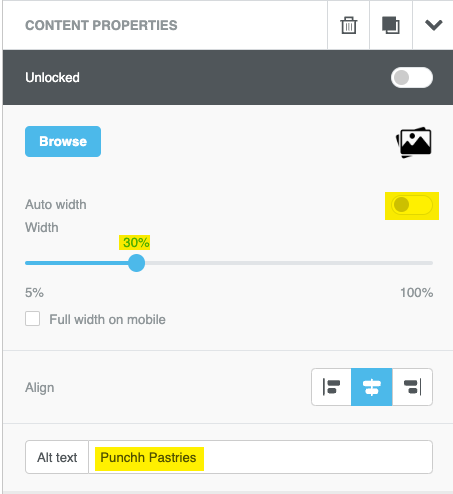Select the align center icon
This screenshot has width=453, height=494.
click(372, 387)
